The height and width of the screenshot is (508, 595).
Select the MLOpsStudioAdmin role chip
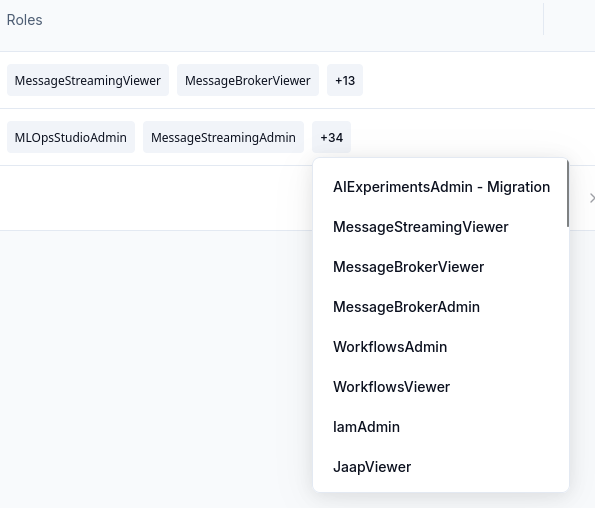[71, 137]
